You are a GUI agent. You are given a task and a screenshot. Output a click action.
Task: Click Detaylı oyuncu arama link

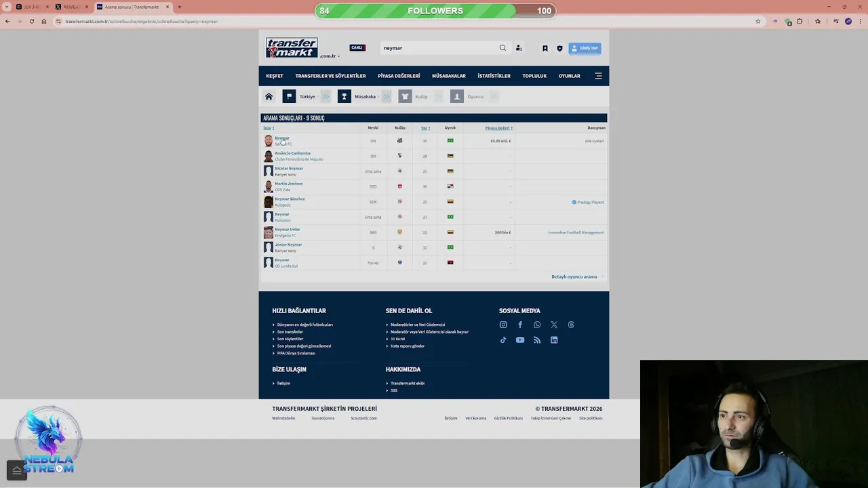(x=574, y=277)
